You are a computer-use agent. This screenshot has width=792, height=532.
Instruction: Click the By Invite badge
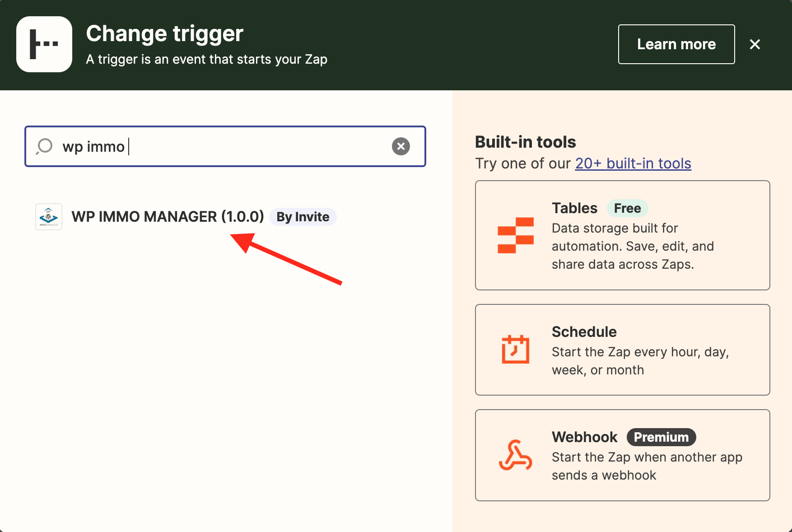click(x=303, y=217)
